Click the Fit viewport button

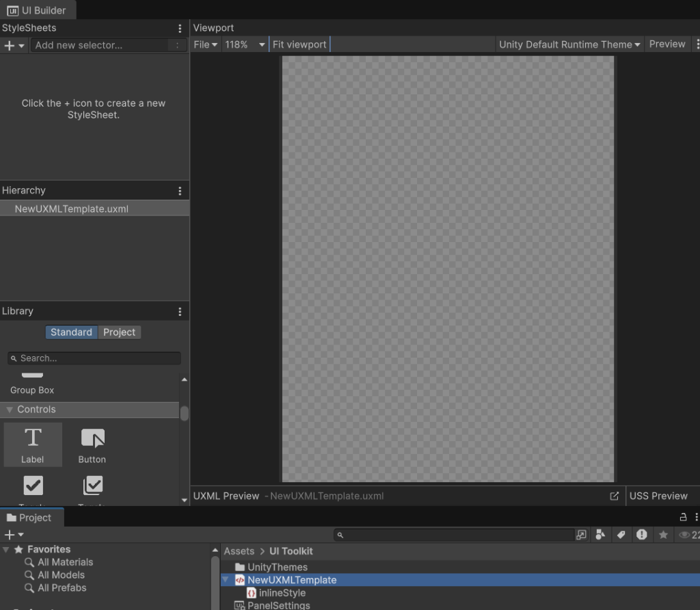[299, 44]
